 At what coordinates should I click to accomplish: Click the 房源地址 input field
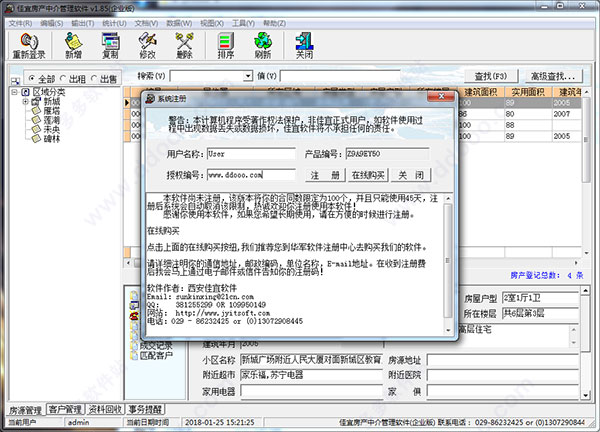(x=502, y=360)
